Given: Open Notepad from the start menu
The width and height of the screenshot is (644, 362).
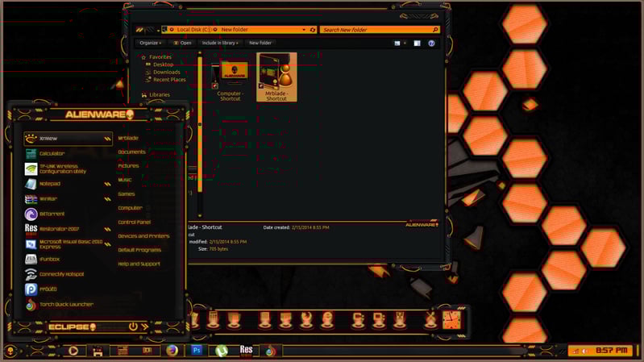Looking at the screenshot, I should point(50,184).
